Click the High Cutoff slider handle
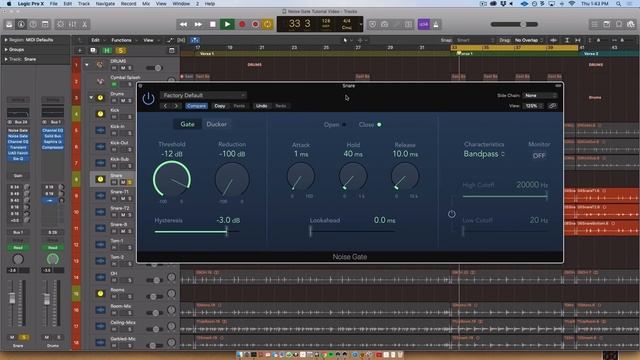This screenshot has width=640, height=360. pos(547,196)
